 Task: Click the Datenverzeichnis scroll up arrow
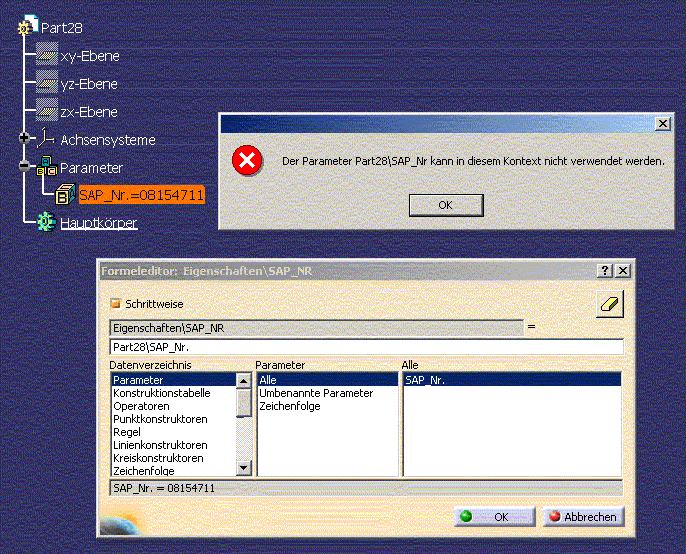(244, 381)
